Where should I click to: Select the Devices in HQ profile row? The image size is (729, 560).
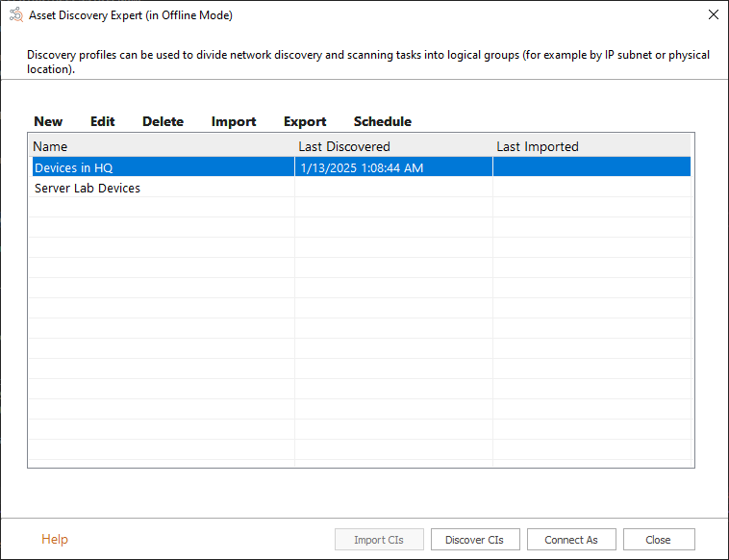[74, 167]
